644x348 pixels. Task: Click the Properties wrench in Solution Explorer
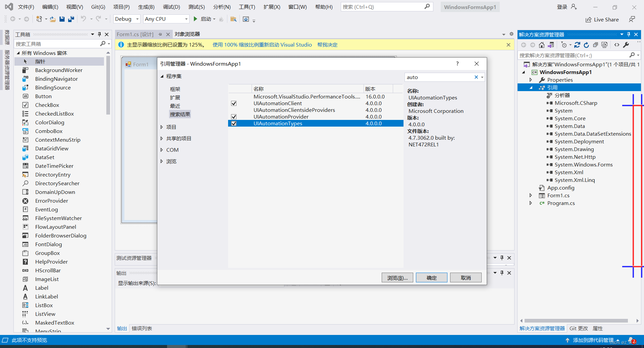[x=626, y=45]
